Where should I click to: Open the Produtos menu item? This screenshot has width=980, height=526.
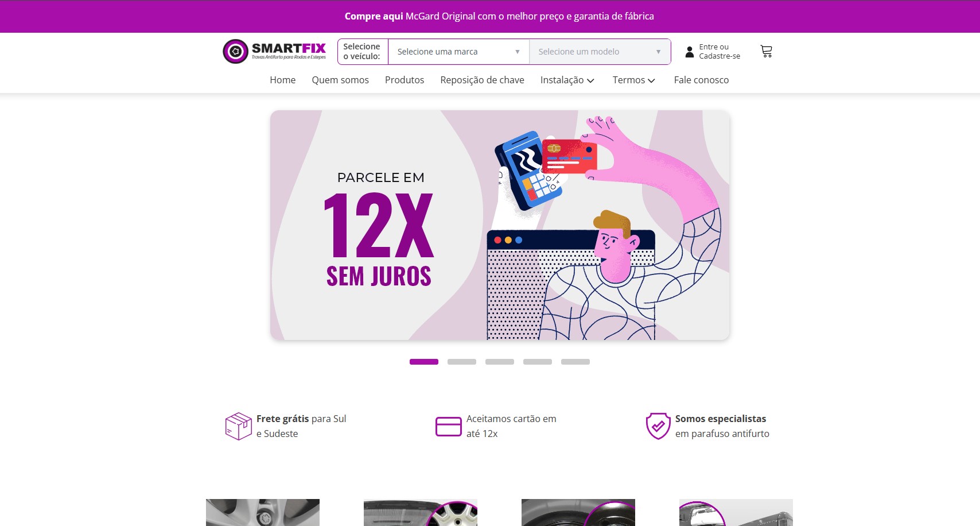pyautogui.click(x=405, y=80)
